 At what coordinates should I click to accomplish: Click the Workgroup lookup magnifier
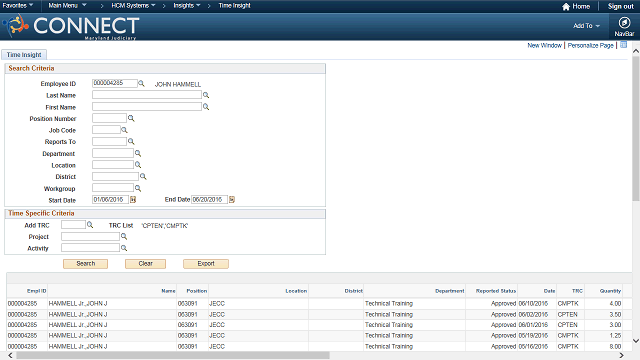138,188
